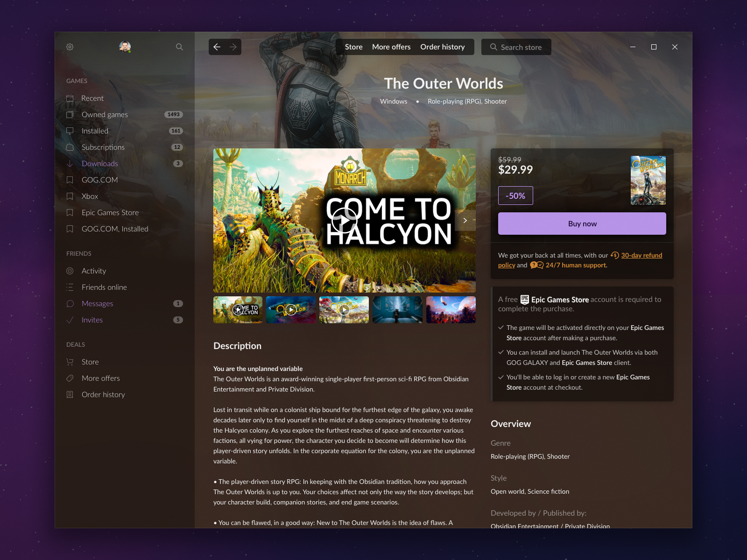
Task: Click the Activity target icon
Action: pyautogui.click(x=70, y=271)
